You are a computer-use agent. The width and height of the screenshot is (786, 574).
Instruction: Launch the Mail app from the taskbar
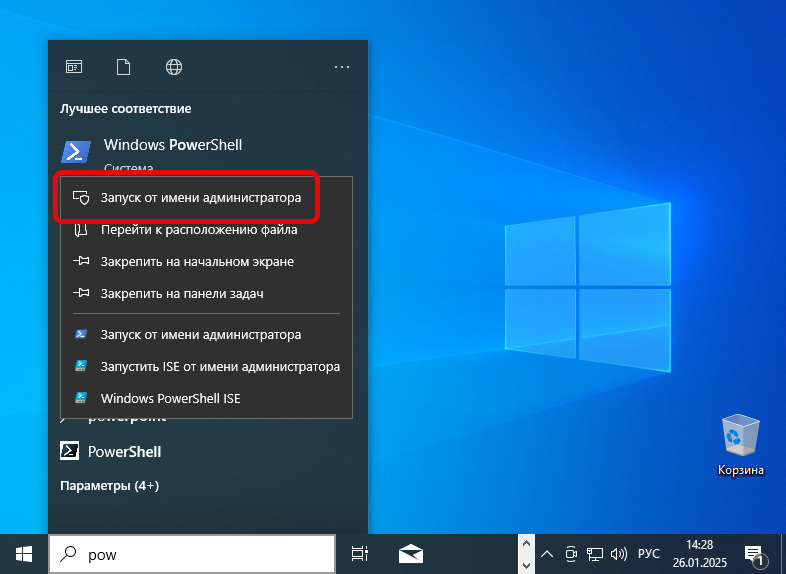(410, 554)
